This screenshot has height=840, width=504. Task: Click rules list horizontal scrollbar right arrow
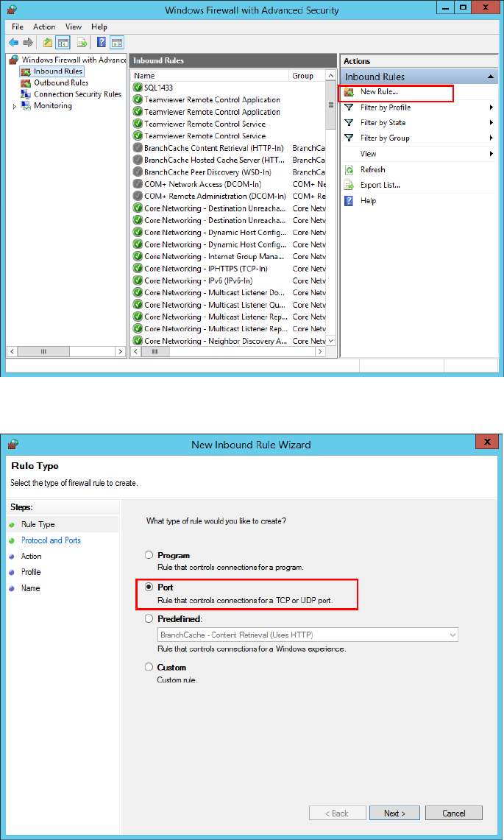[320, 352]
